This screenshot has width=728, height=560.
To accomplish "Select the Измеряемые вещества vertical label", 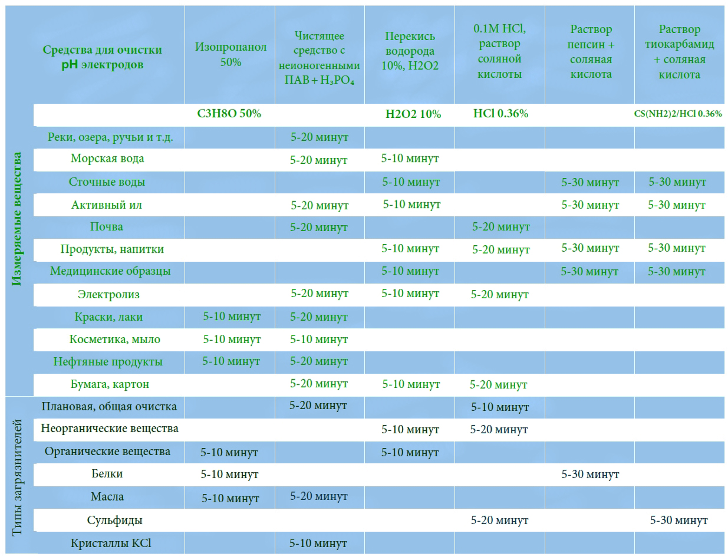I will click(x=17, y=219).
